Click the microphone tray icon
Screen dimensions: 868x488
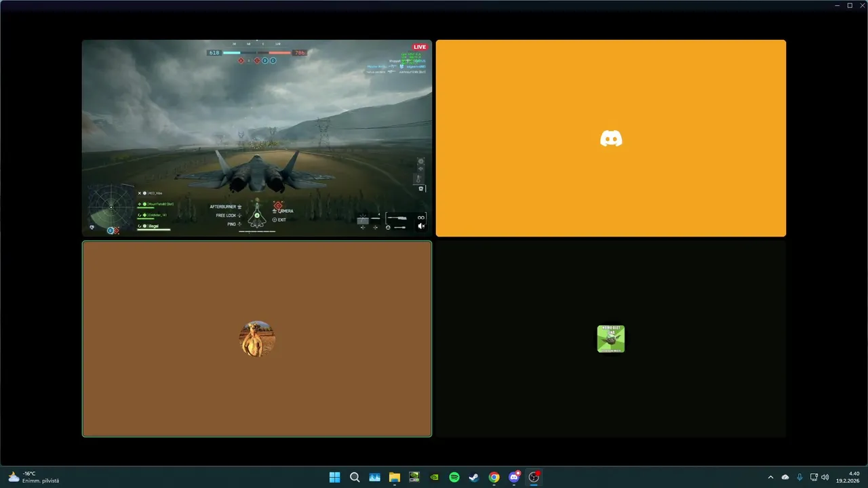coord(800,477)
